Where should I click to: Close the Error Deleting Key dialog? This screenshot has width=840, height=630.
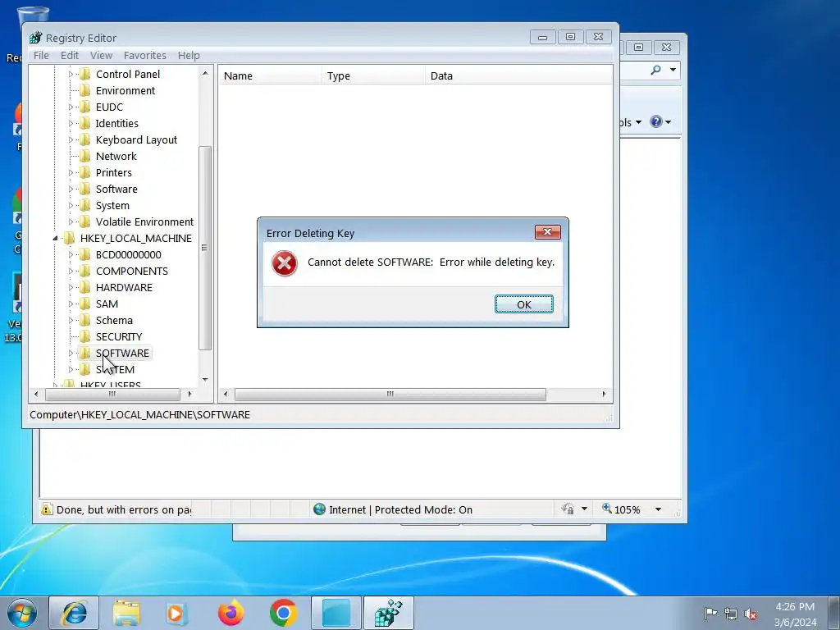547,232
